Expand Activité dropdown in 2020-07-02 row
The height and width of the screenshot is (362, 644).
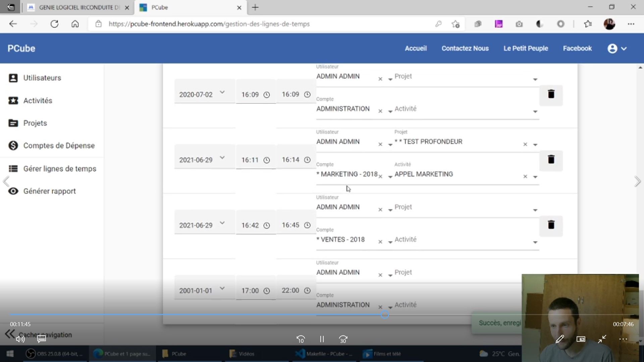[535, 112]
